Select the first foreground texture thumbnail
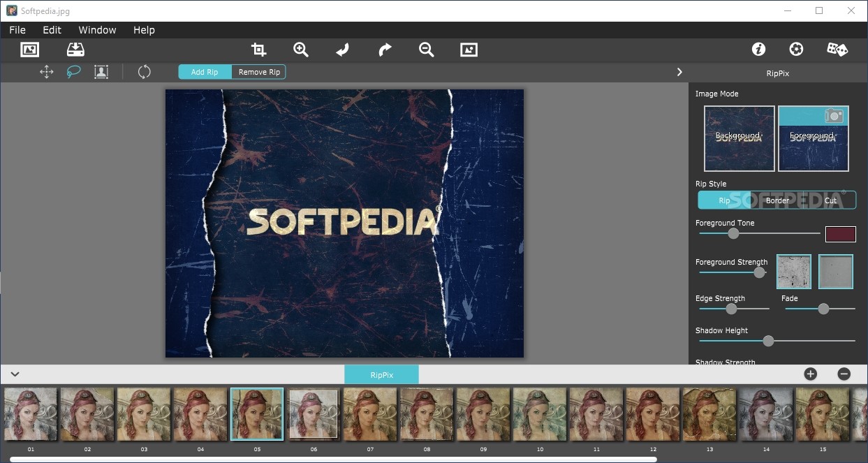 coord(794,272)
